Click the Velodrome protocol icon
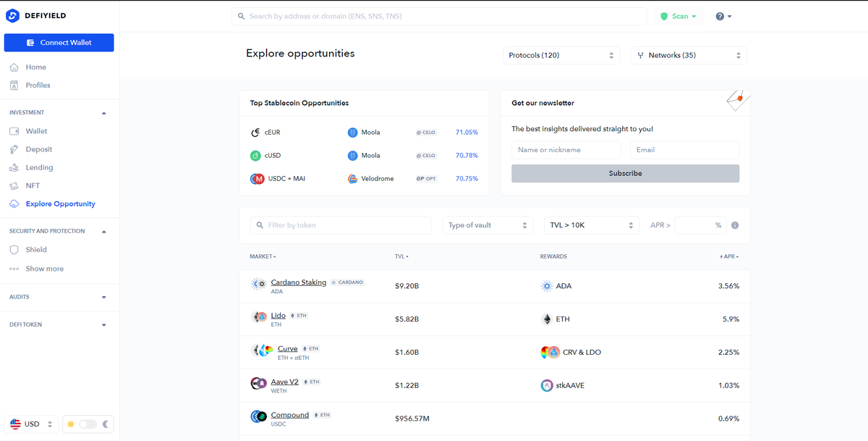This screenshot has width=868, height=441. click(x=352, y=179)
